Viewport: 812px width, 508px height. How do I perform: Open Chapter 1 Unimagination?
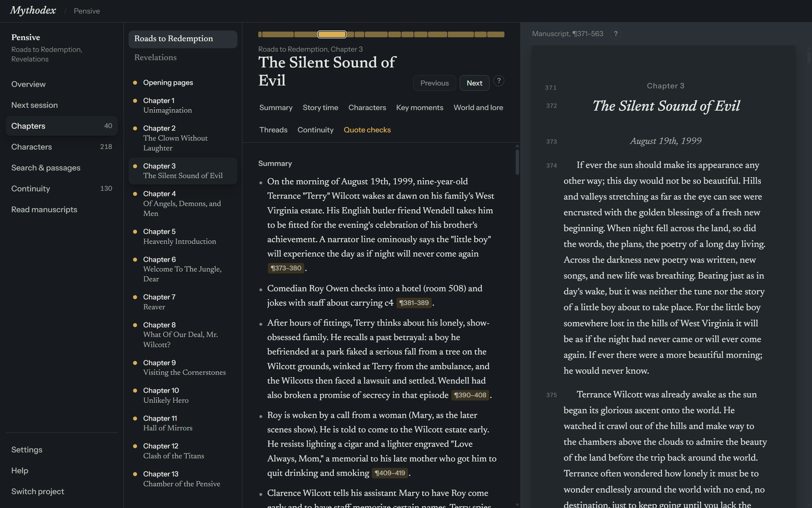pos(183,105)
